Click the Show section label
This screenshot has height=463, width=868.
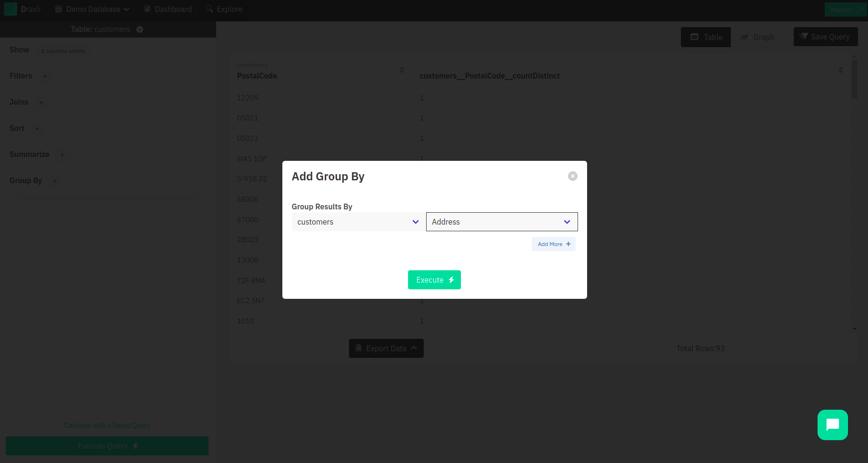20,50
